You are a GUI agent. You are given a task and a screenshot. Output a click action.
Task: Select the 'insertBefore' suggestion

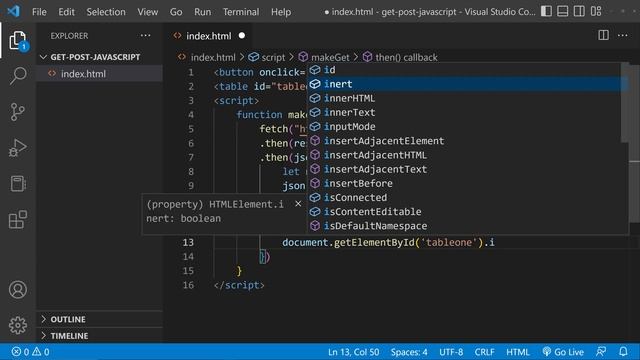click(x=464, y=183)
